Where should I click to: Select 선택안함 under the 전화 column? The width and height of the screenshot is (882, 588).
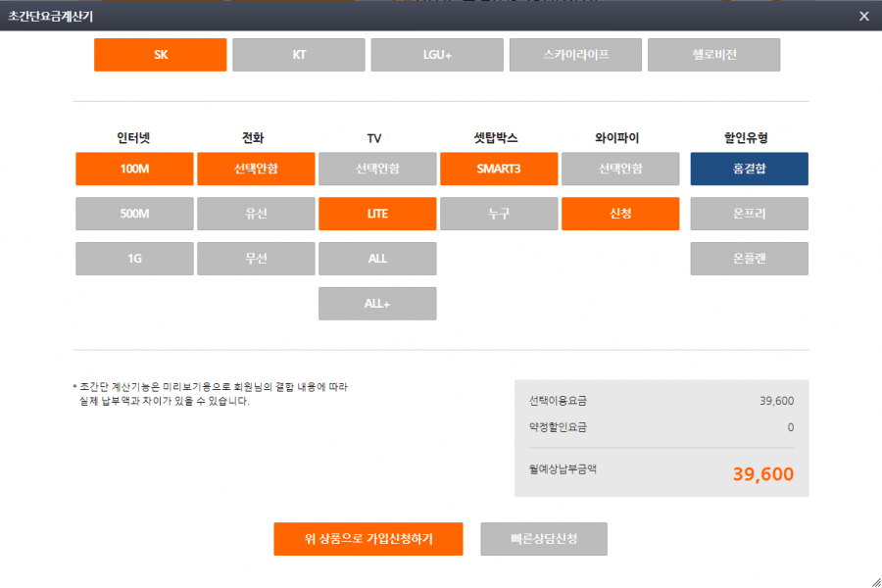256,169
